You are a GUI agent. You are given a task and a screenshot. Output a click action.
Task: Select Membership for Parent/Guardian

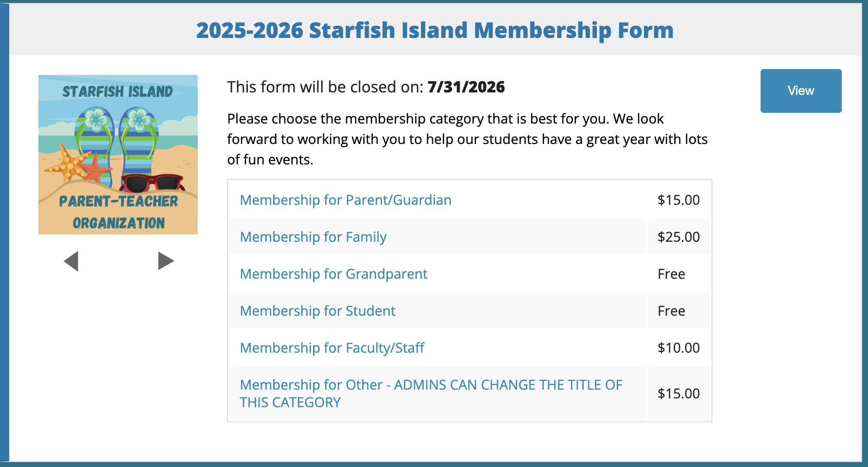[x=346, y=200]
